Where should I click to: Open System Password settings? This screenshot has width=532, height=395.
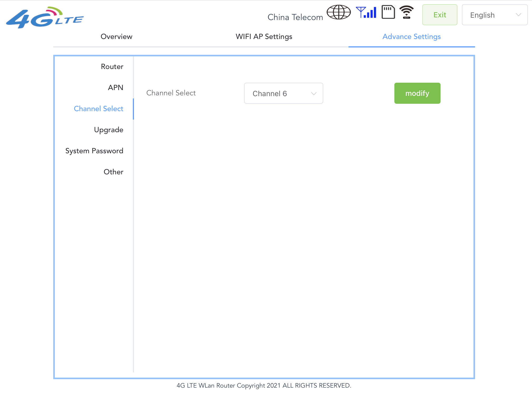[x=94, y=151]
